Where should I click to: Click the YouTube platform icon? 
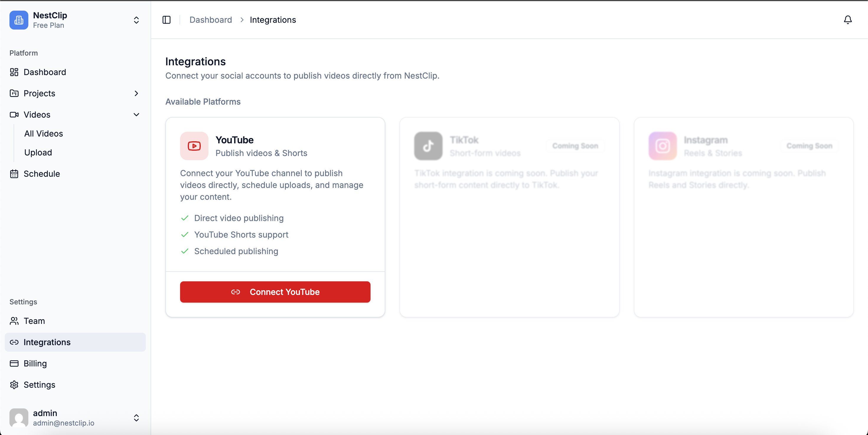pos(194,146)
